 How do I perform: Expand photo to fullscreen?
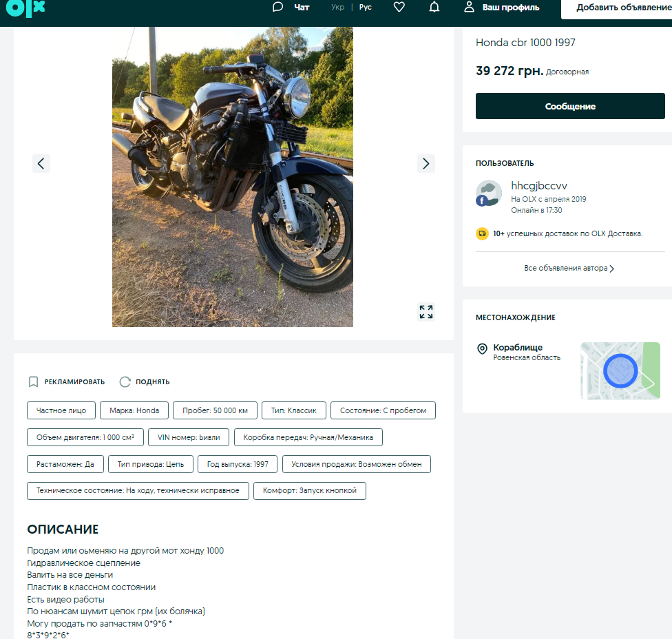point(426,312)
